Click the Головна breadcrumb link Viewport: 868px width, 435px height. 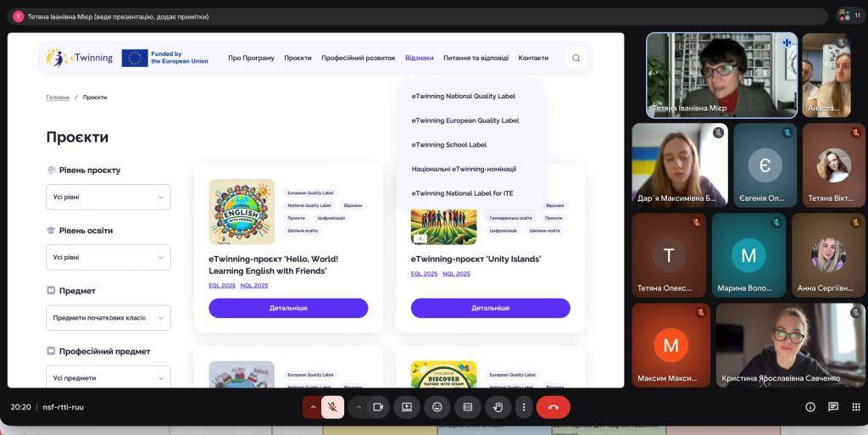coord(58,98)
